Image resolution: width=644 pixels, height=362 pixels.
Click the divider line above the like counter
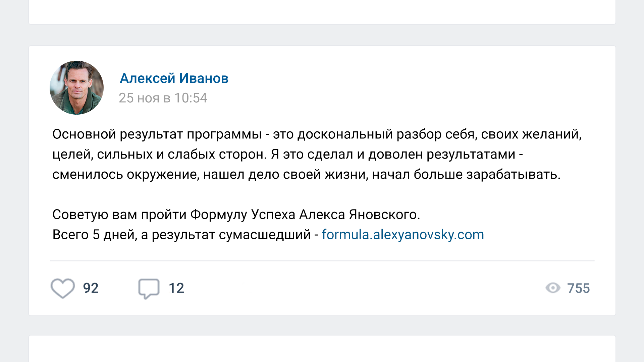point(322,260)
